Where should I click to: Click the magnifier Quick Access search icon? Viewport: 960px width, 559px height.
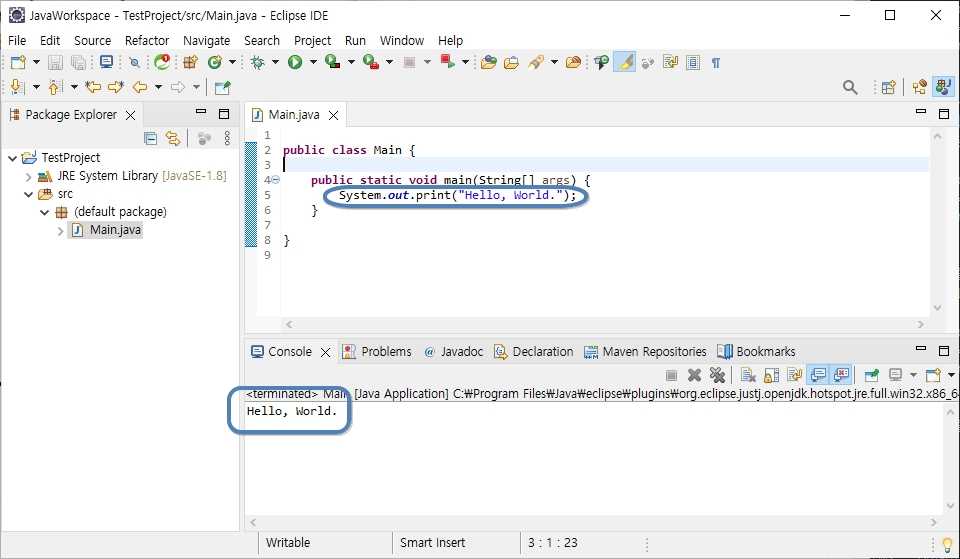pyautogui.click(x=850, y=87)
